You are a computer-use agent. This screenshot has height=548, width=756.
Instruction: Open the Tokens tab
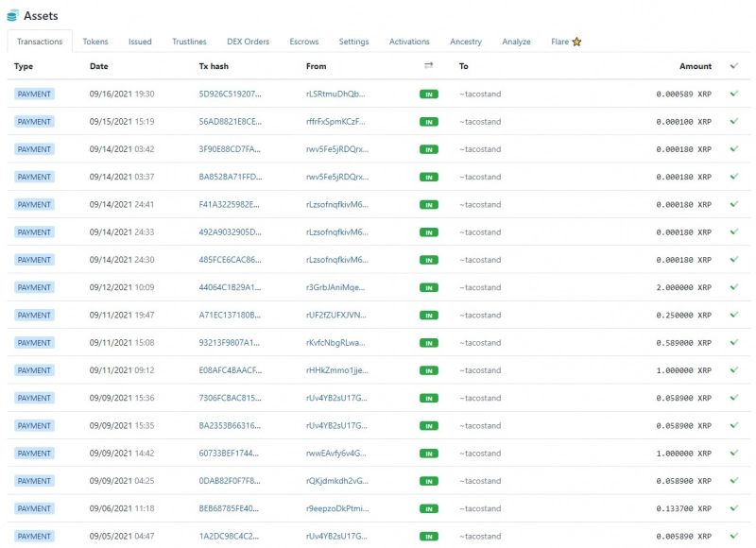pos(95,42)
